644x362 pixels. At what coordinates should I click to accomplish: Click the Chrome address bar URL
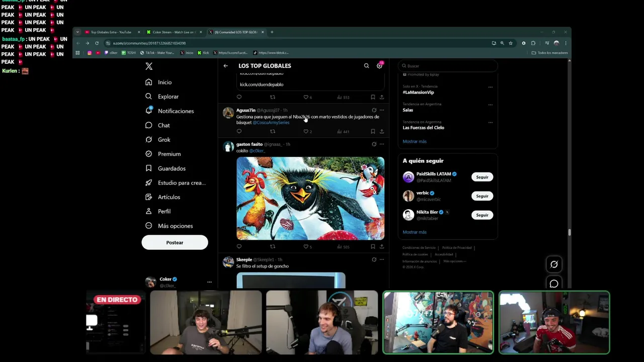[149, 43]
